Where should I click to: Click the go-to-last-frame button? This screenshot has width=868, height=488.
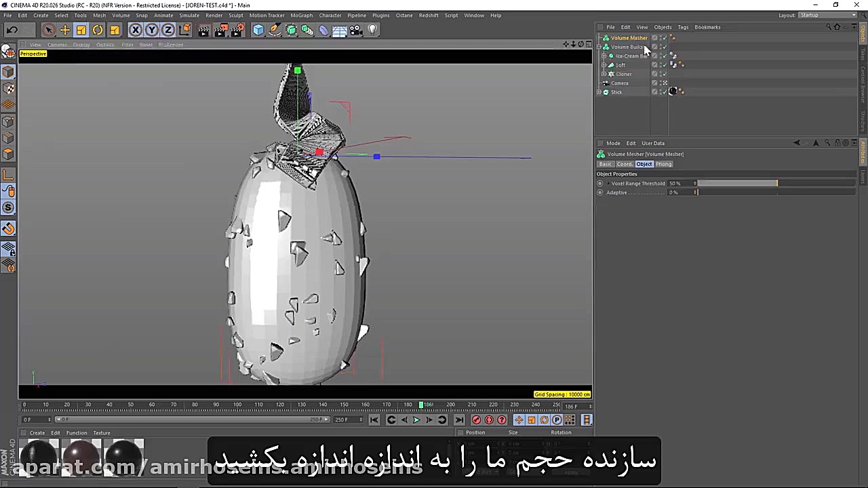point(460,420)
